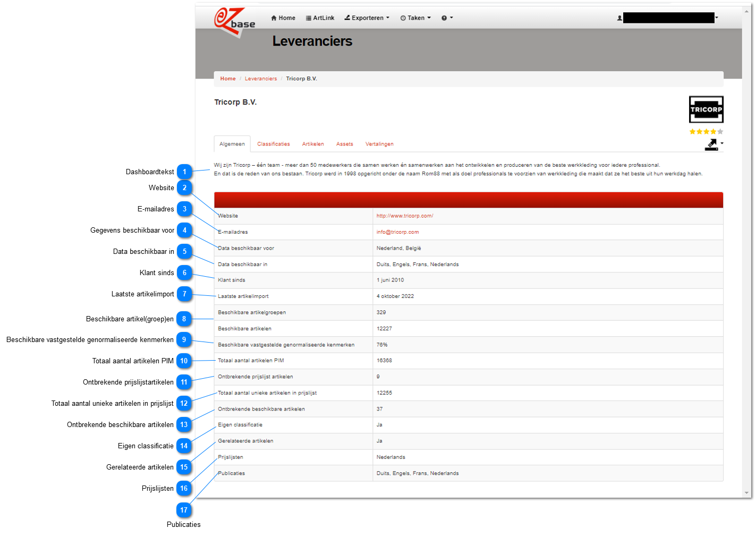The height and width of the screenshot is (537, 756).
Task: Click the 'Publicaties' row label
Action: [232, 473]
